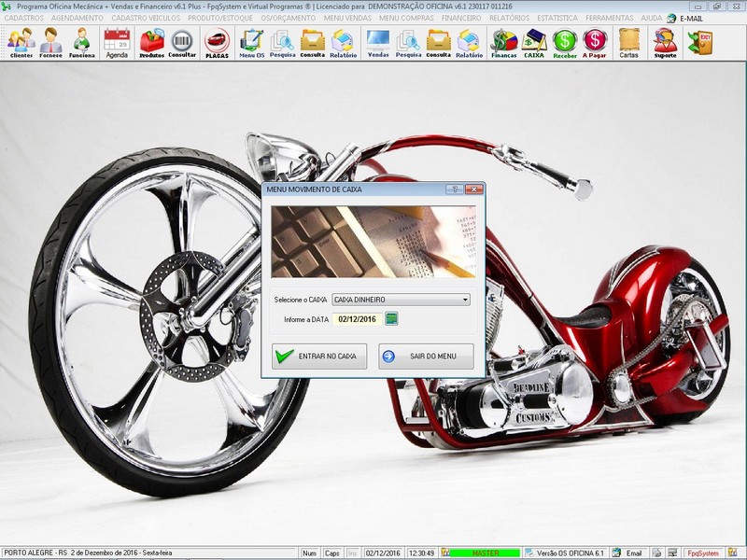This screenshot has height=560, width=747.
Task: Open the Fornece suppliers icon
Action: coord(50,43)
